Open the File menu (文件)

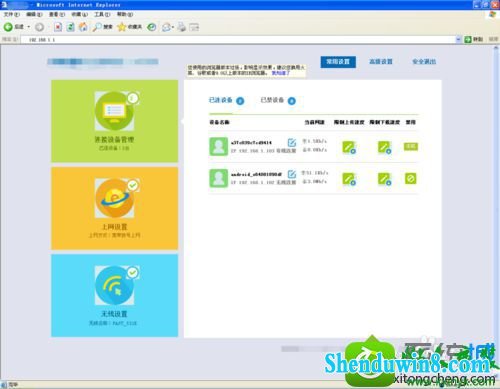pyautogui.click(x=12, y=14)
